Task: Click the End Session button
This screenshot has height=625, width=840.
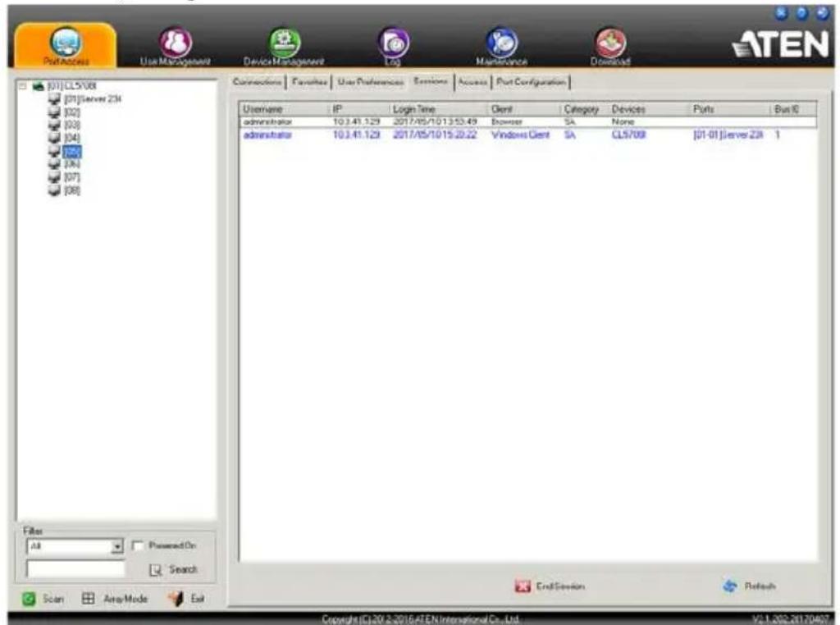Action: point(550,586)
